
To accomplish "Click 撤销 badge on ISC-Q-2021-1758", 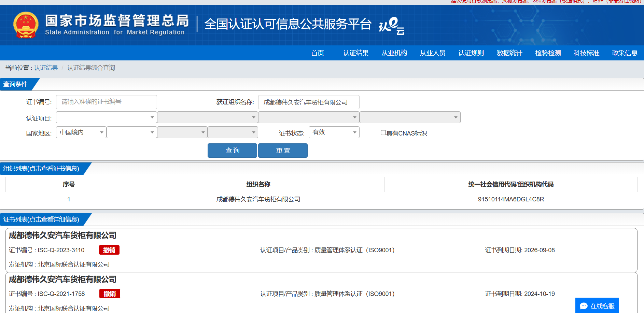I will (110, 294).
